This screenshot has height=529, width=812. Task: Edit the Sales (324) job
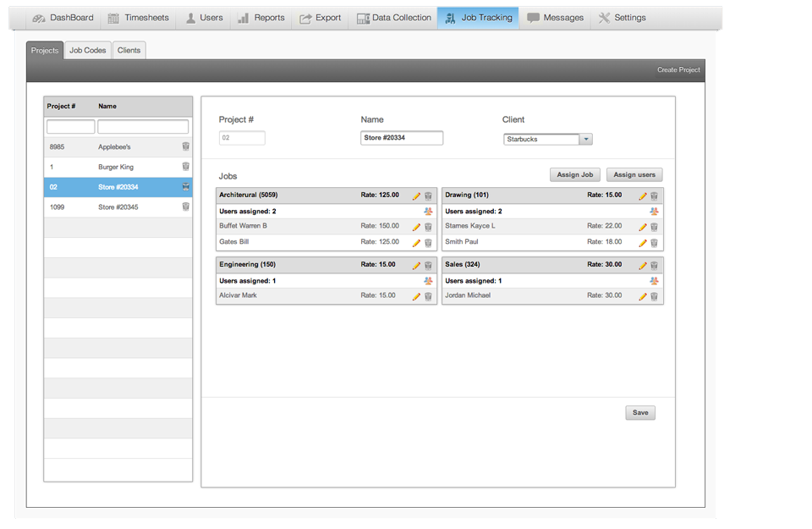642,265
